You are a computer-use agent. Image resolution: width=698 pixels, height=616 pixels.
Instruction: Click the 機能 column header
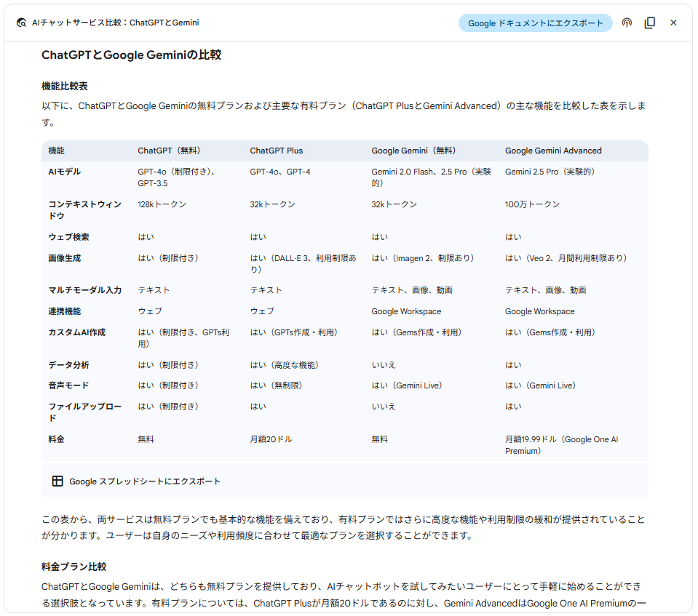pyautogui.click(x=57, y=151)
